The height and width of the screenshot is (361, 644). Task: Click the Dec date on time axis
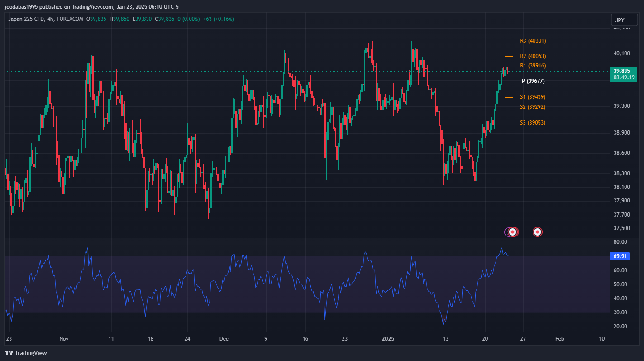(224, 339)
